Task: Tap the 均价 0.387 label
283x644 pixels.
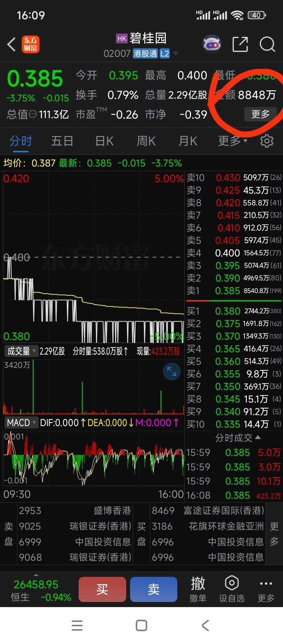Action: [x=29, y=163]
